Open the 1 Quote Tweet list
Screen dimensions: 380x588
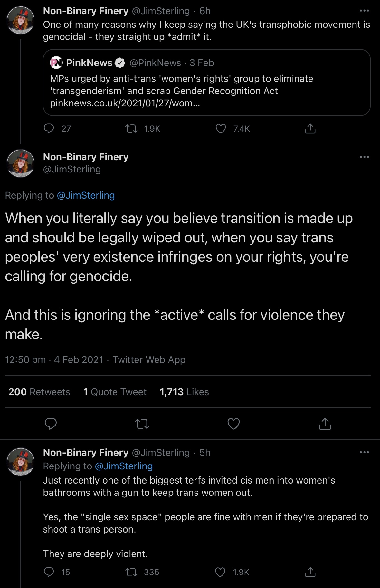[115, 392]
